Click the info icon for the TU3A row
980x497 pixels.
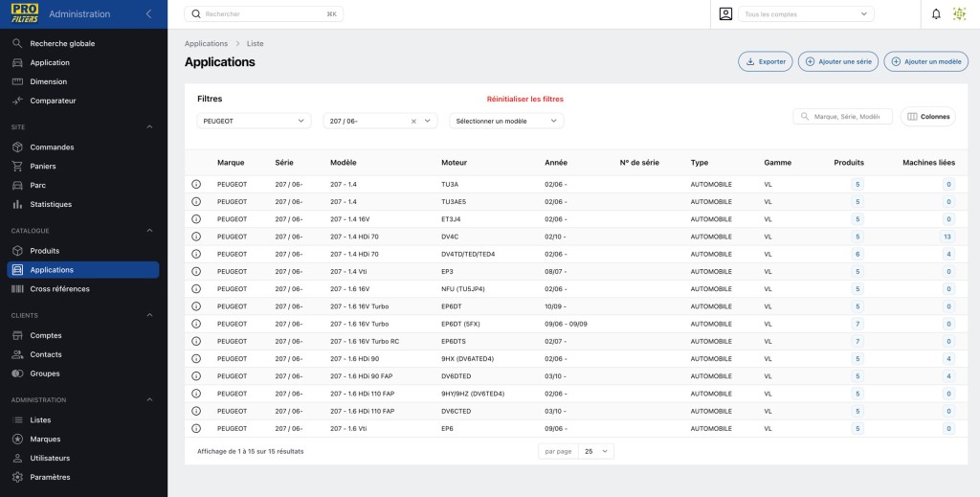click(196, 185)
